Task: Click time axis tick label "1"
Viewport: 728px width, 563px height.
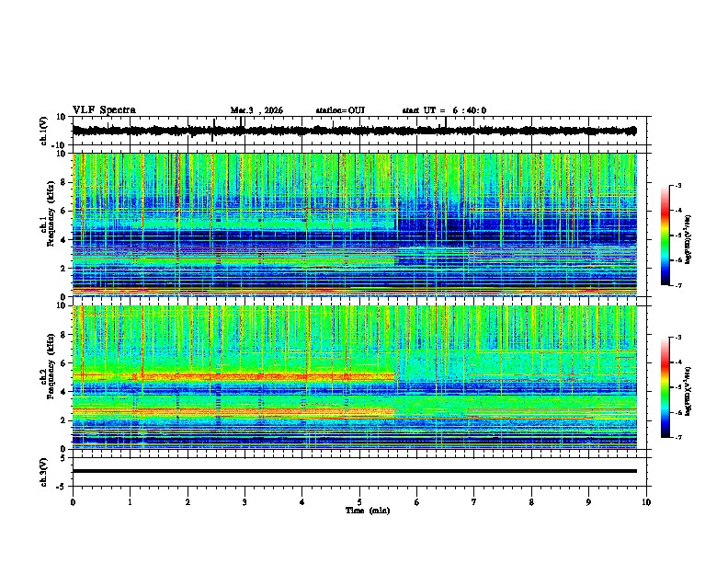Action: click(130, 502)
